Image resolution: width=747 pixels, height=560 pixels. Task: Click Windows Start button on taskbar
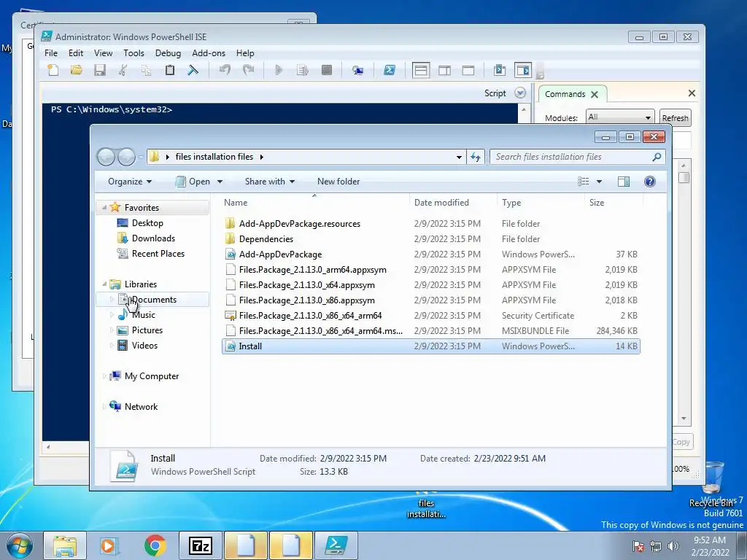click(20, 545)
